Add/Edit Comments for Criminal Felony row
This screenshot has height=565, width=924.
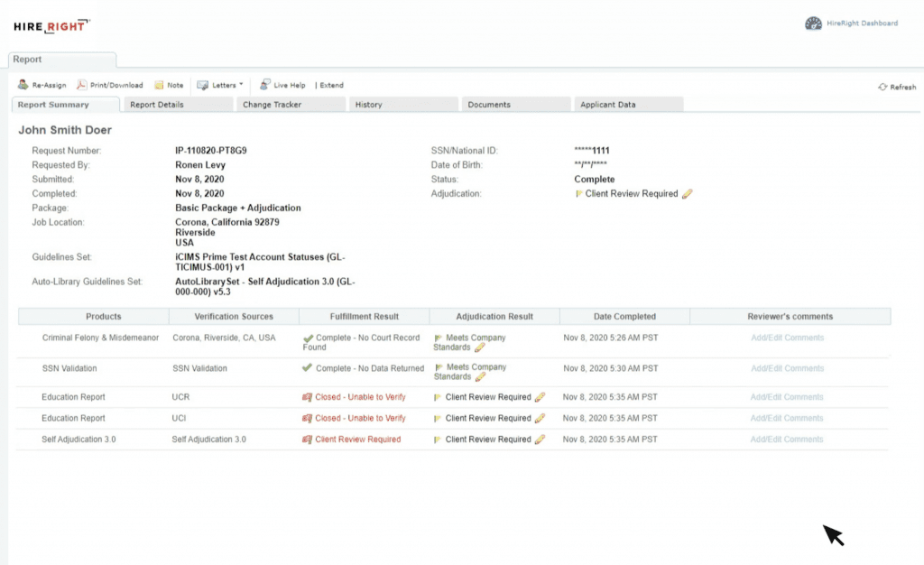tap(787, 338)
